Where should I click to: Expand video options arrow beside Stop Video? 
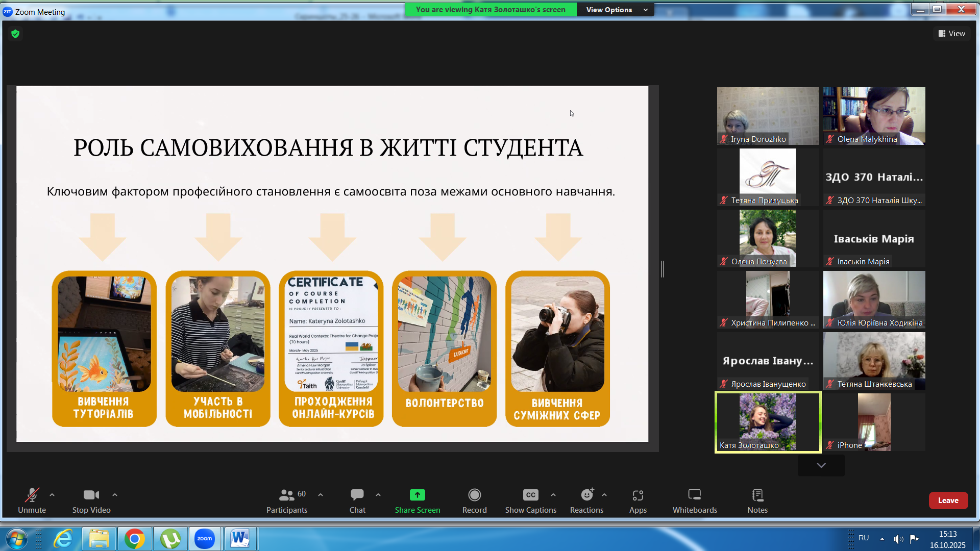(115, 494)
